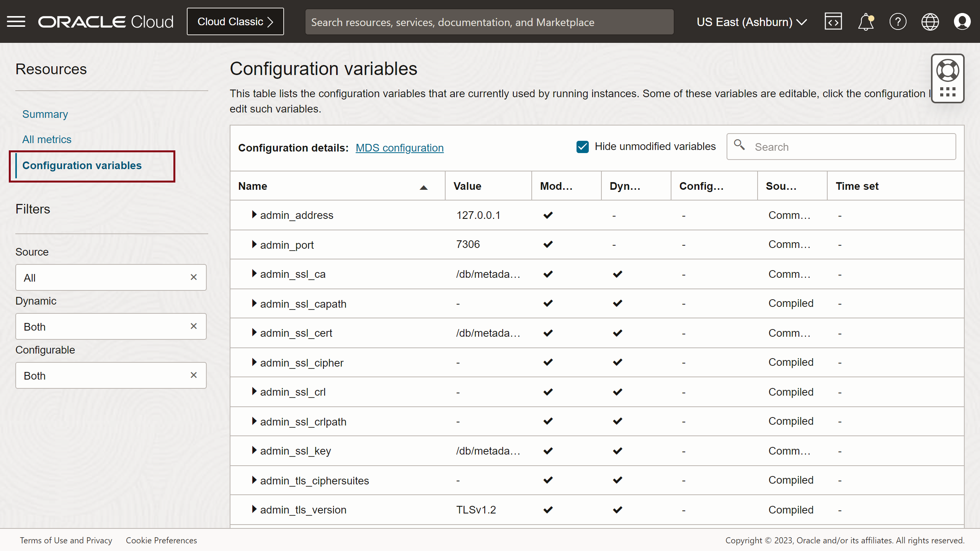
Task: Click the floating apps grid icon
Action: coord(947,92)
